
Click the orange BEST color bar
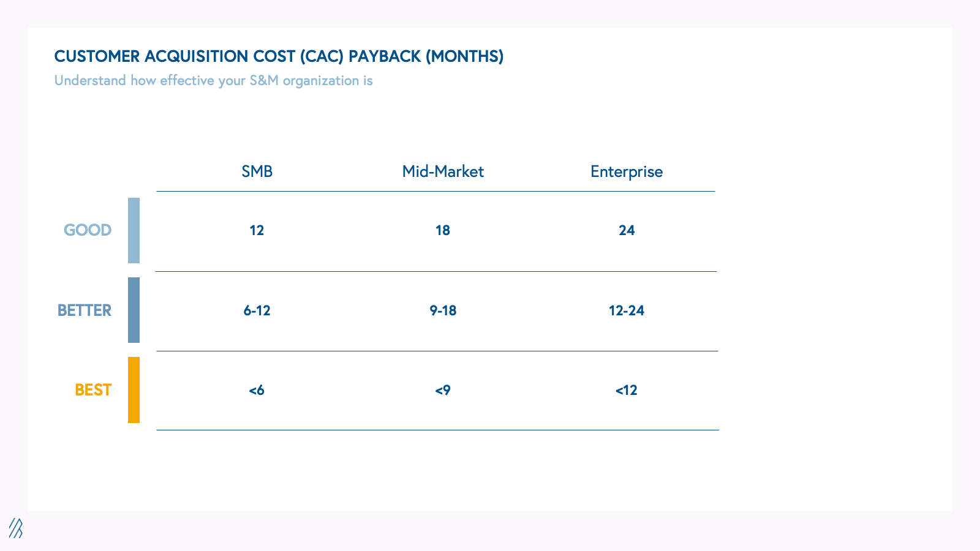tap(134, 390)
